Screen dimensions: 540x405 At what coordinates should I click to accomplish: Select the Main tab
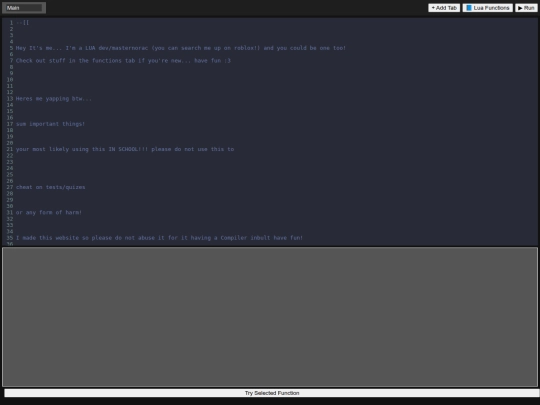point(24,8)
